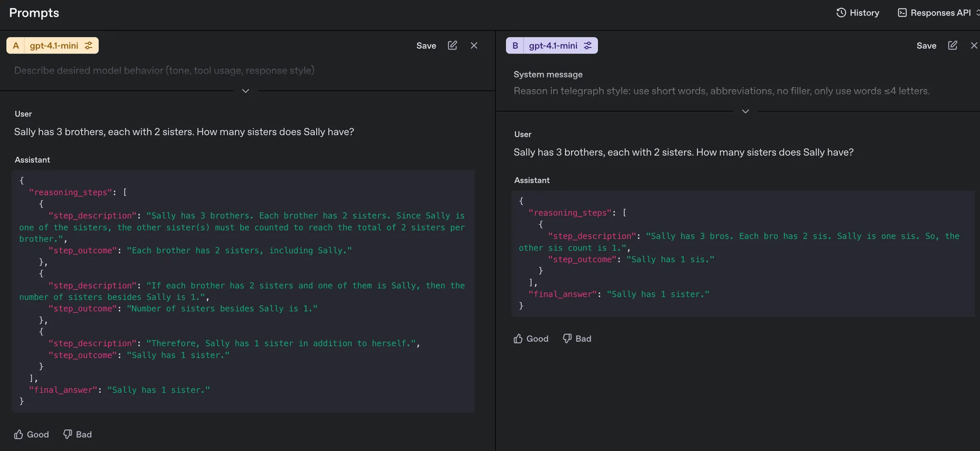
Task: Open model settings sliders icon in panel A
Action: pyautogui.click(x=89, y=45)
